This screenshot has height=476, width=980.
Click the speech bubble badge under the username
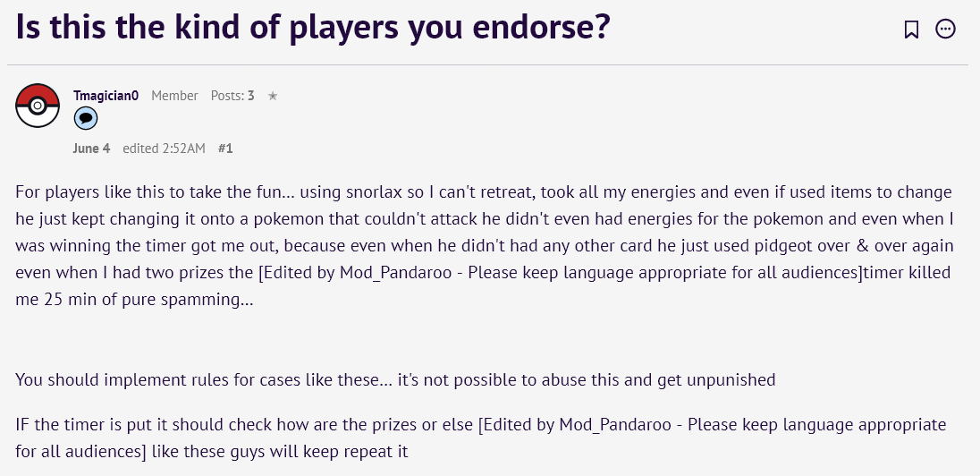click(x=86, y=118)
